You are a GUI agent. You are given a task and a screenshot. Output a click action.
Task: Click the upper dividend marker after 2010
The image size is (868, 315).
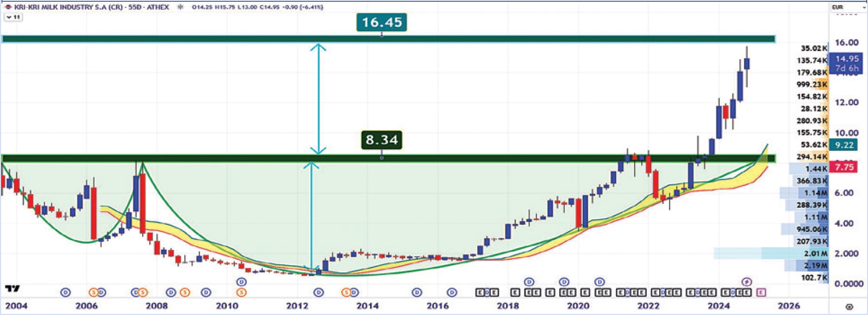pyautogui.click(x=241, y=282)
